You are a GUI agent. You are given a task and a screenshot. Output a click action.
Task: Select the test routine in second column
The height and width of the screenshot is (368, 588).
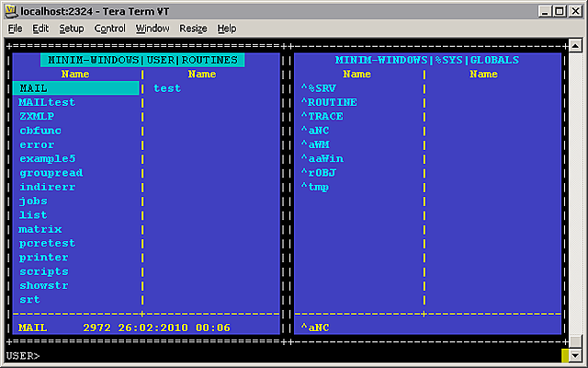[x=167, y=88]
